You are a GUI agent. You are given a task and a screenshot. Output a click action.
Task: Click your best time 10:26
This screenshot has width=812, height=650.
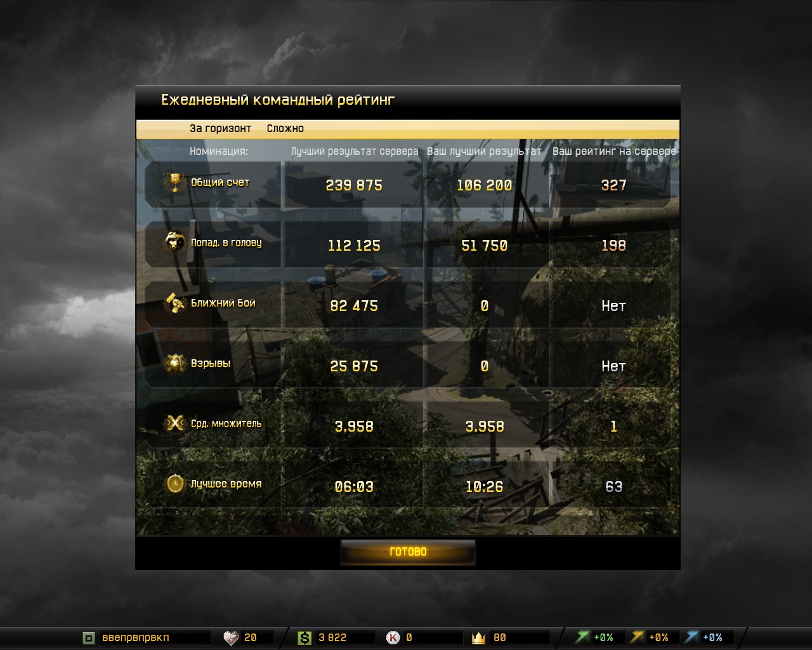tap(484, 487)
